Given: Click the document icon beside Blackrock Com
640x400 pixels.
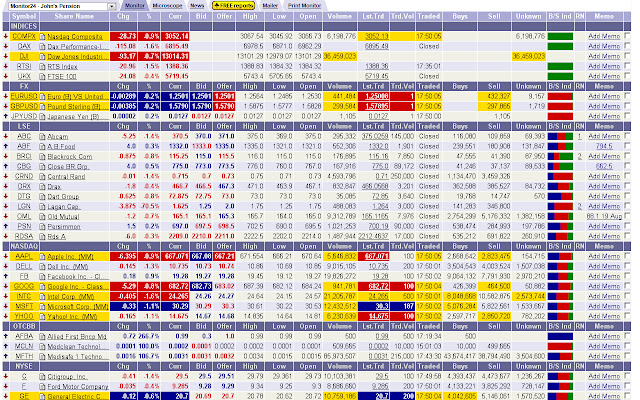Looking at the screenshot, I should pyautogui.click(x=42, y=156).
